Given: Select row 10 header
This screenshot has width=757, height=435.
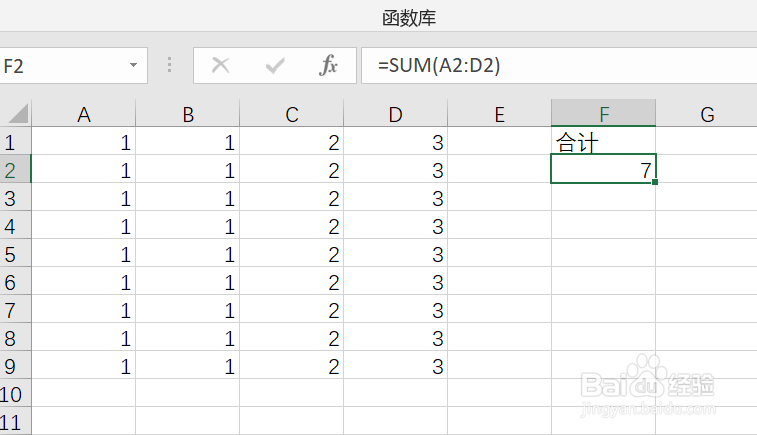Looking at the screenshot, I should (x=12, y=393).
